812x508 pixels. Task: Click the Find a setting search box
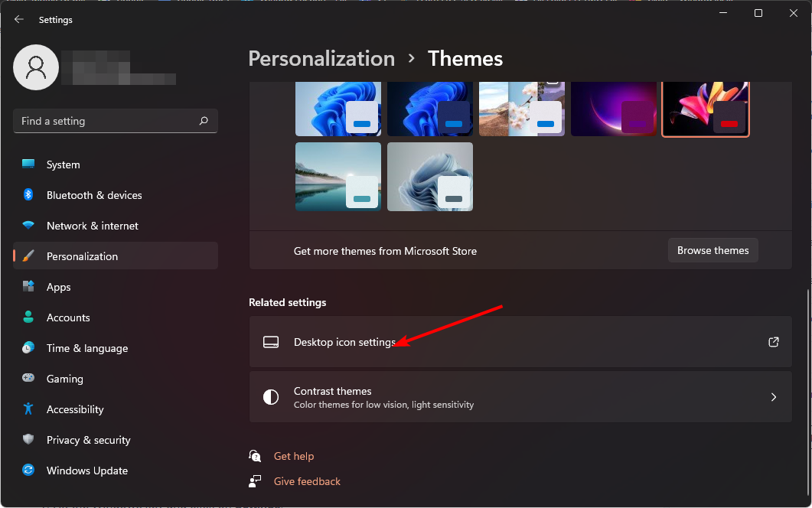click(115, 121)
